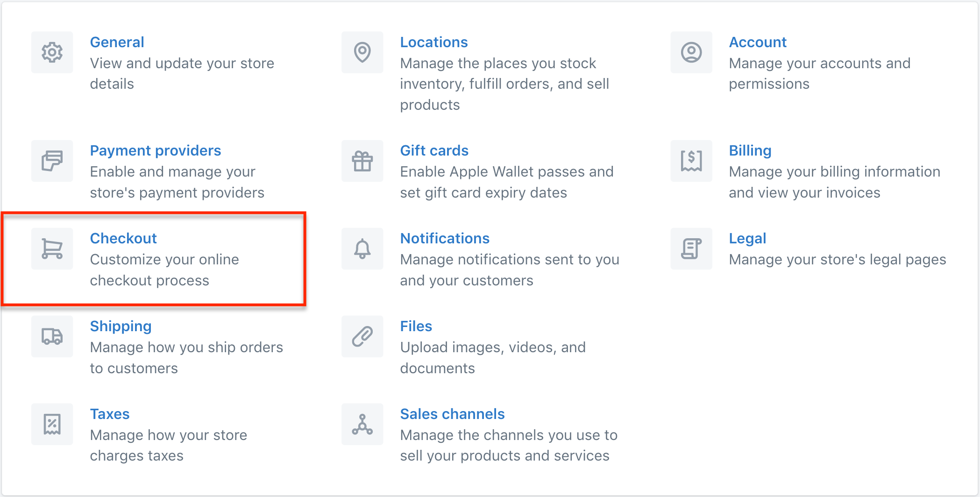Click the Files paperclip icon
This screenshot has height=497, width=980.
point(362,336)
